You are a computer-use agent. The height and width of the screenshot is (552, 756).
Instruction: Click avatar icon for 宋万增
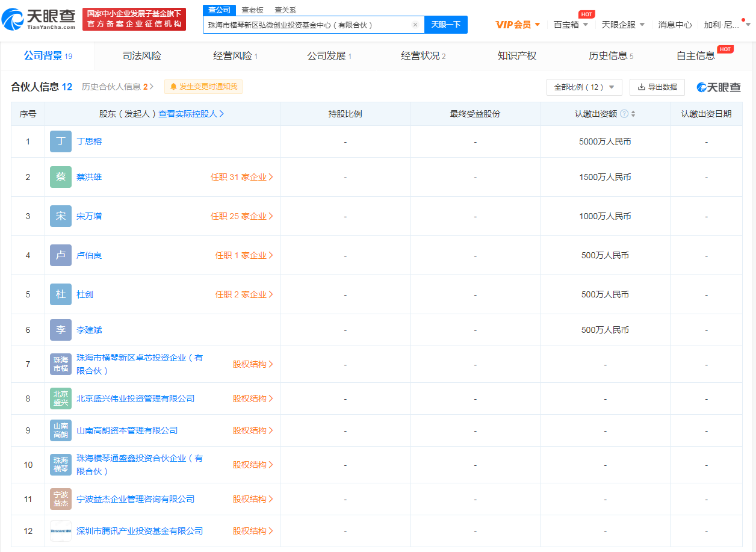coord(61,216)
